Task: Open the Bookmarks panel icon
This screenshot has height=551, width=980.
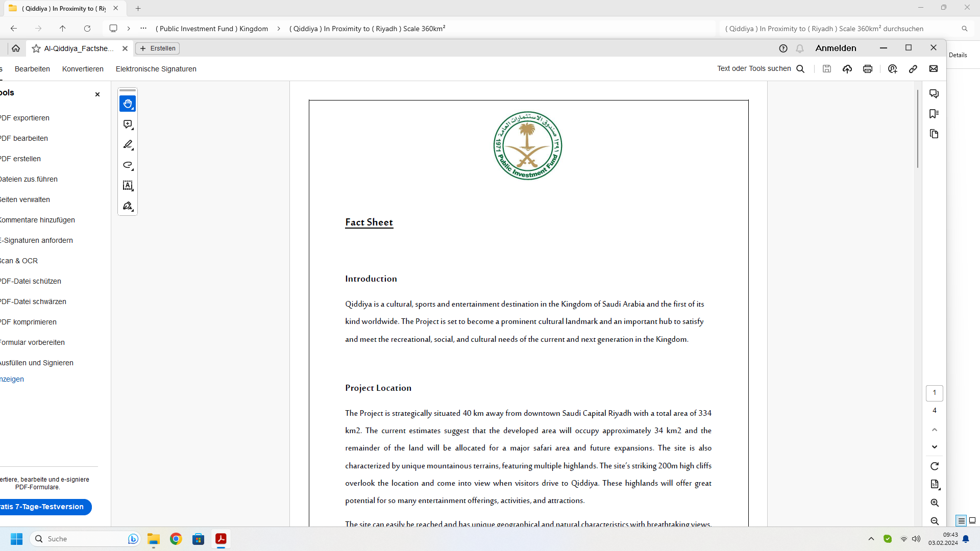Action: click(x=934, y=114)
